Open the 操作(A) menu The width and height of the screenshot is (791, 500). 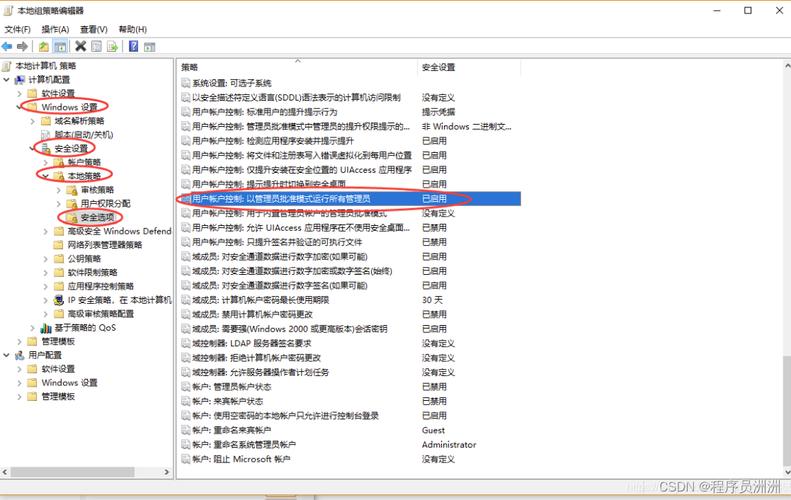coord(55,29)
